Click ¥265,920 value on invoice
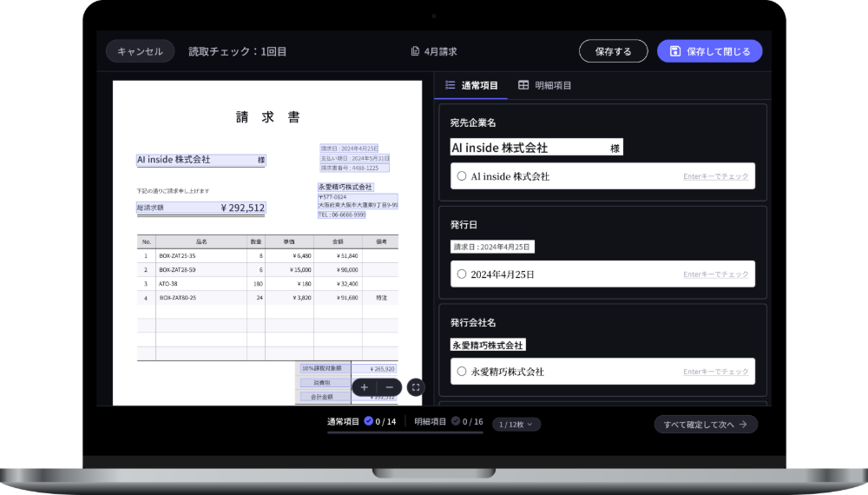Screen dimensions: 868x495 pos(374,369)
